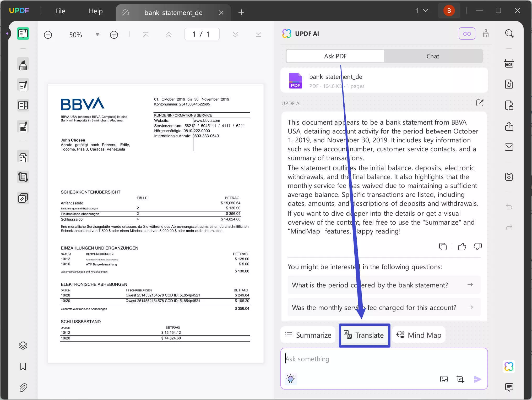Switch to the Ask PDF tab
This screenshot has height=400, width=532.
pyautogui.click(x=335, y=56)
